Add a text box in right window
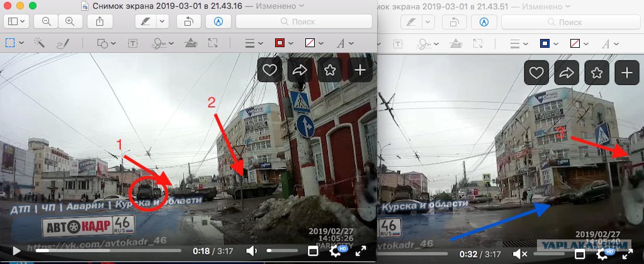This screenshot has height=264, width=644. [398, 43]
